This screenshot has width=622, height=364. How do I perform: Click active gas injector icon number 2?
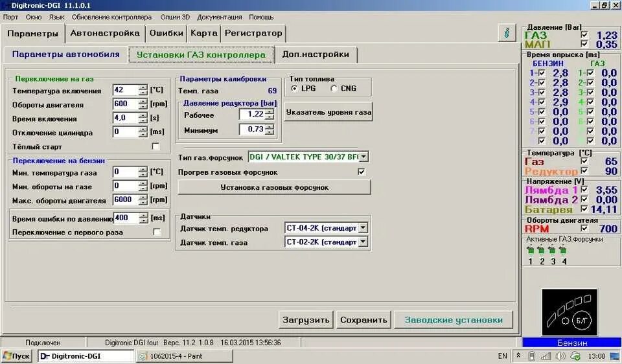[541, 250]
